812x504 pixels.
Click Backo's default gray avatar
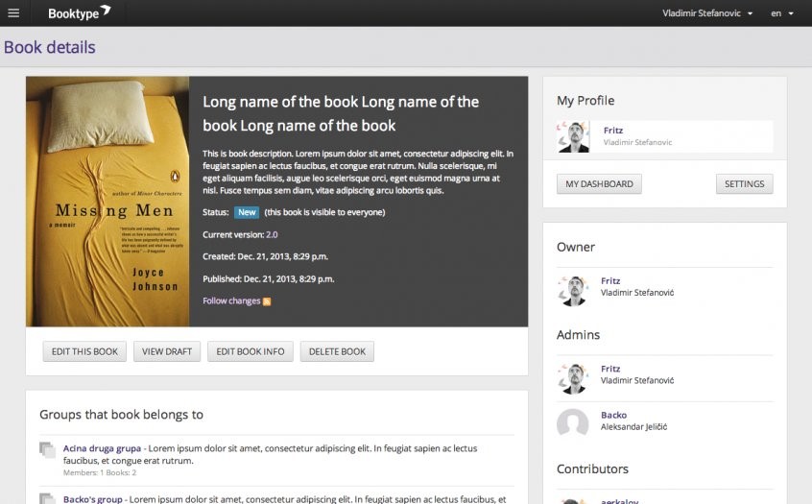[573, 423]
